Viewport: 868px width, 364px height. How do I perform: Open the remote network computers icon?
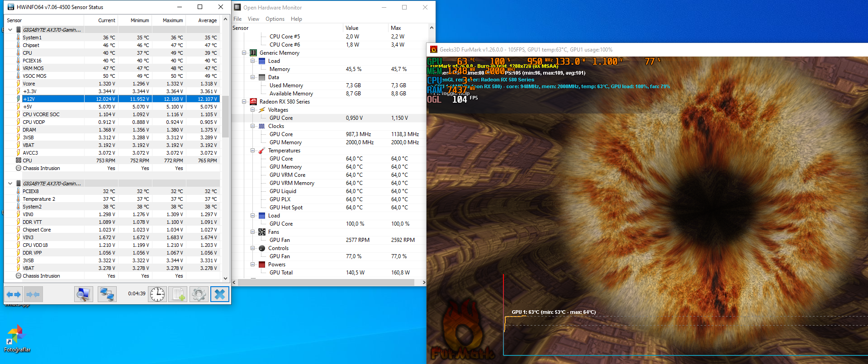(107, 294)
